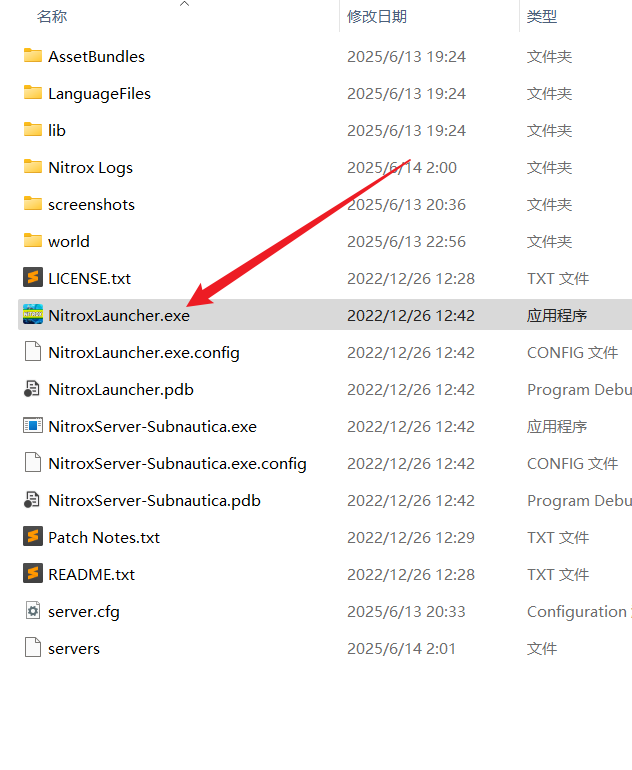
Task: Click the NitroxServer-Subnautica.exe.config file icon
Action: pyautogui.click(x=33, y=463)
